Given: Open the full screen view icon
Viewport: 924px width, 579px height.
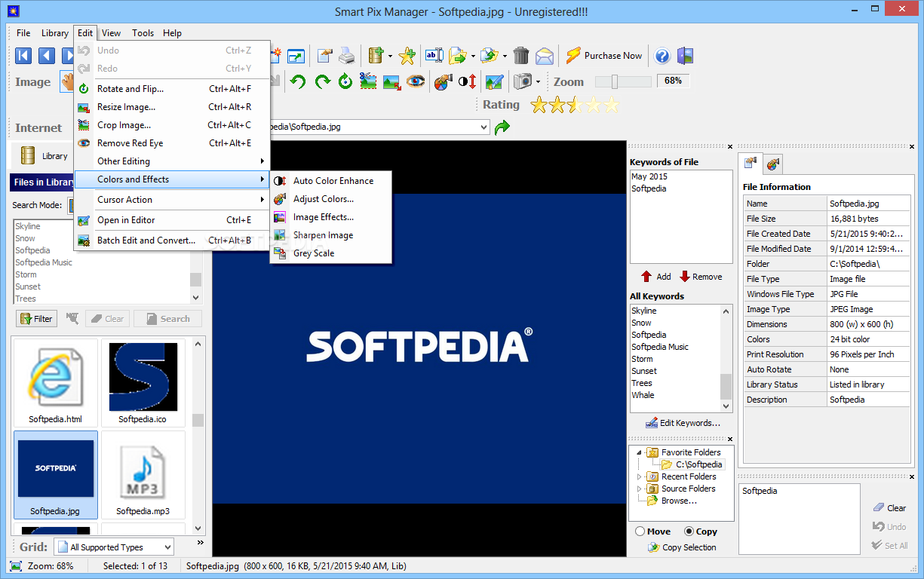Looking at the screenshot, I should point(296,56).
